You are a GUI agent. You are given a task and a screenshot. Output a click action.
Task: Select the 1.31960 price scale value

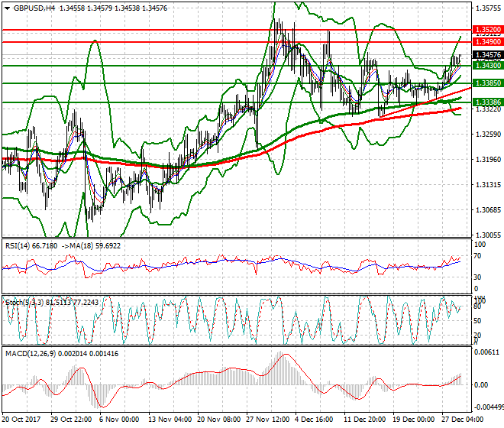488,160
